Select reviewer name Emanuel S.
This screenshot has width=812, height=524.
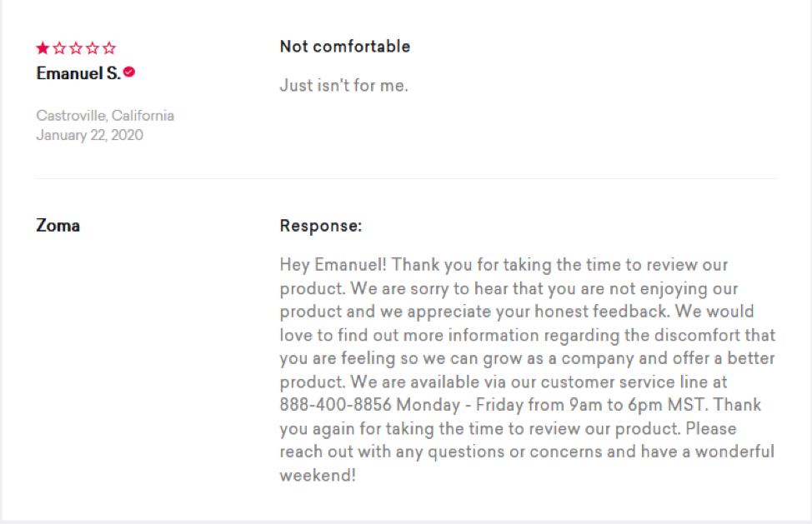(78, 73)
